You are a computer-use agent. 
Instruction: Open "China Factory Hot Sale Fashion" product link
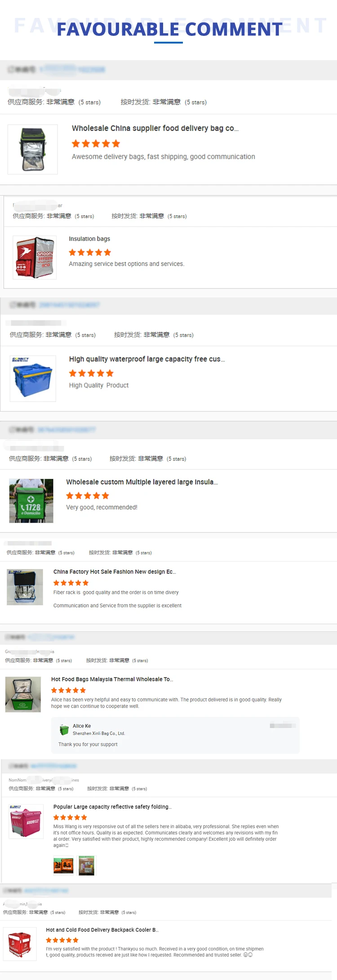[115, 572]
